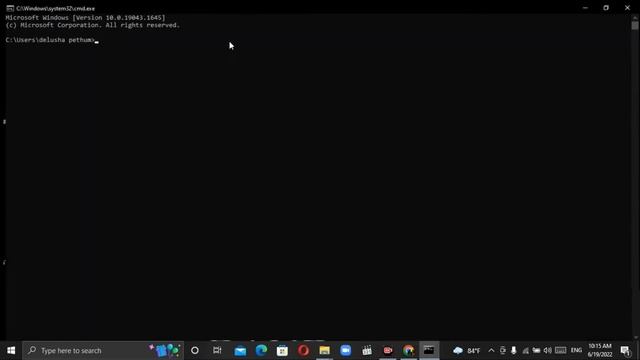Image resolution: width=640 pixels, height=360 pixels.
Task: Launch Opera browser from taskbar
Action: pos(303,351)
